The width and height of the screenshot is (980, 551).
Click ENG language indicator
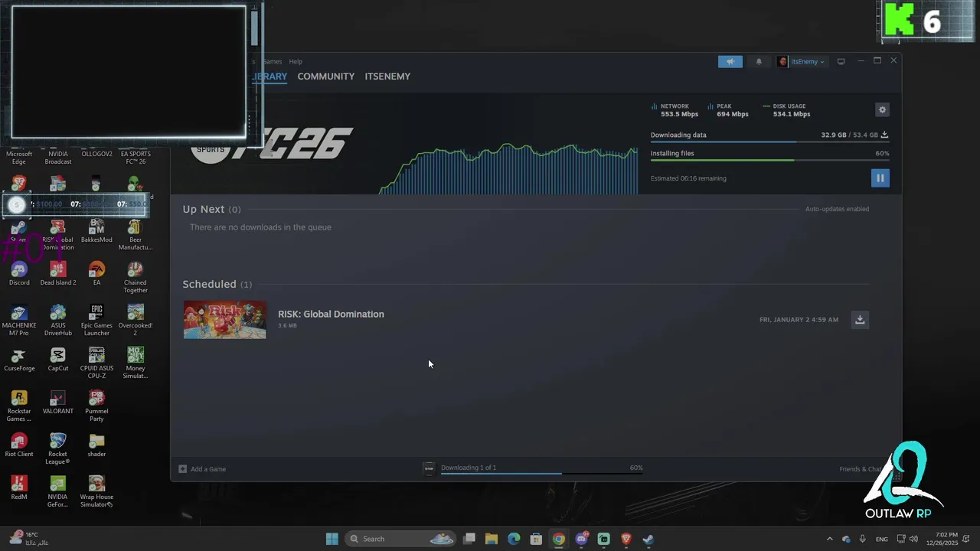coord(882,539)
